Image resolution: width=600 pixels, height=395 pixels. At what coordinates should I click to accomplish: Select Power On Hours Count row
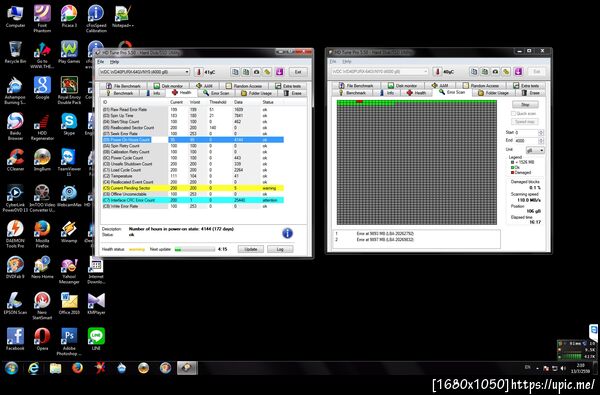coord(192,140)
